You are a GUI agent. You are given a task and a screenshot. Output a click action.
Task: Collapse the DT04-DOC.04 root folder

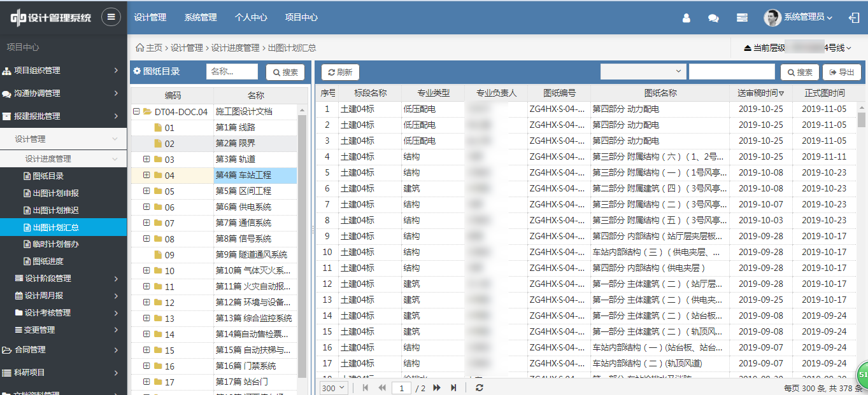pyautogui.click(x=136, y=111)
